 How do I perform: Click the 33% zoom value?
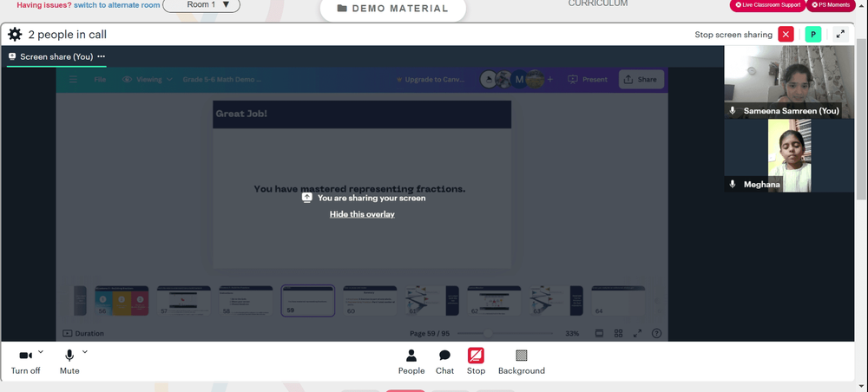572,333
